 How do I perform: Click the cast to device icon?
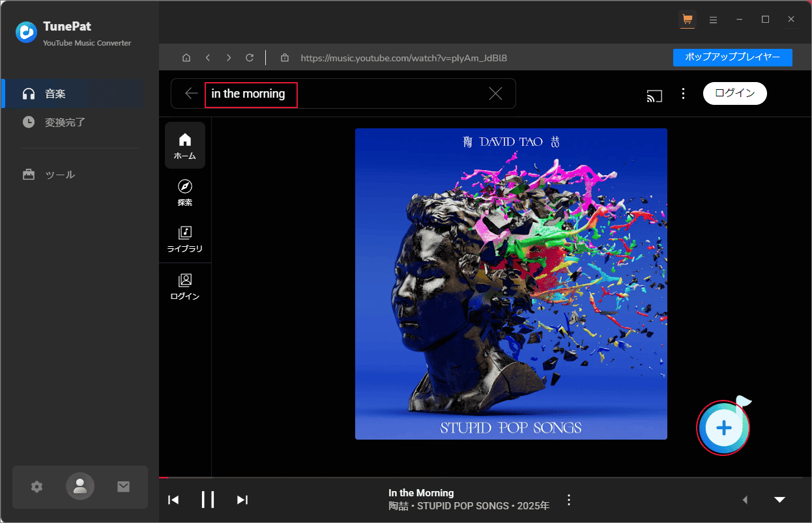click(654, 96)
